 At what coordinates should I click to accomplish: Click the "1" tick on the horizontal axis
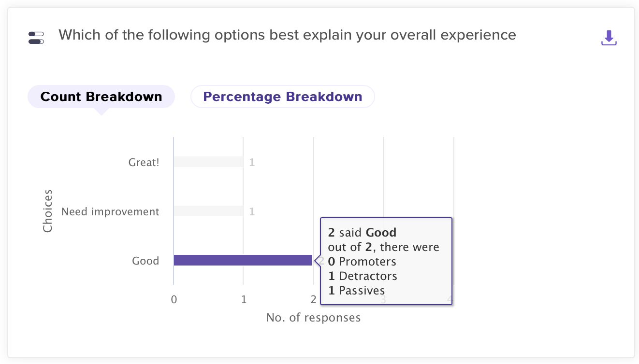click(x=244, y=299)
